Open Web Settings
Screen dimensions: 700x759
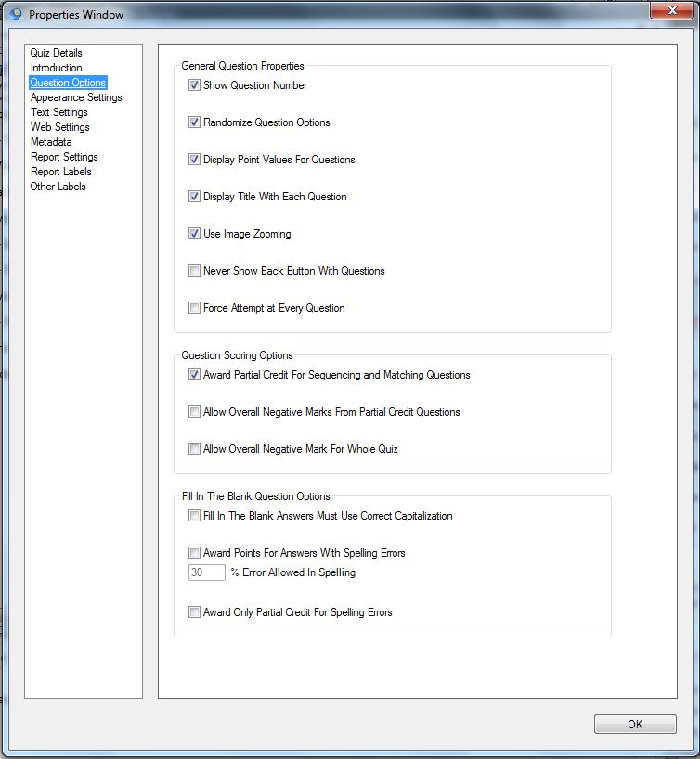tap(59, 127)
